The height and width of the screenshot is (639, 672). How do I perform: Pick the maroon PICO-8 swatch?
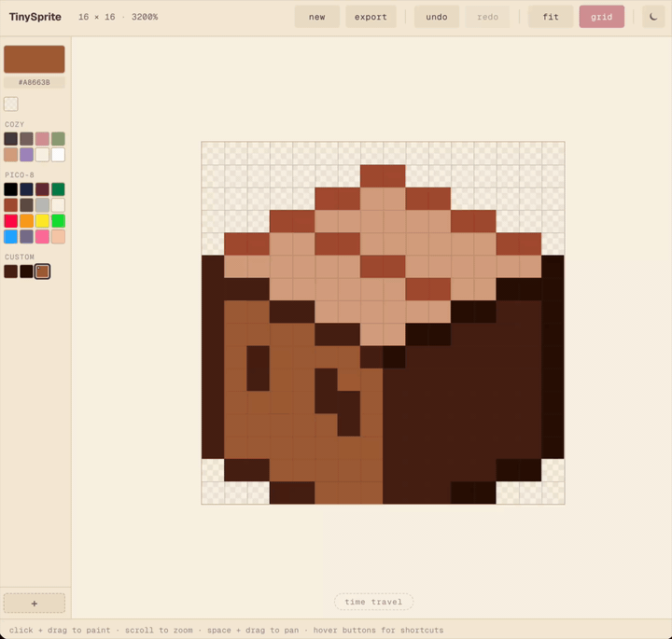[x=42, y=189]
